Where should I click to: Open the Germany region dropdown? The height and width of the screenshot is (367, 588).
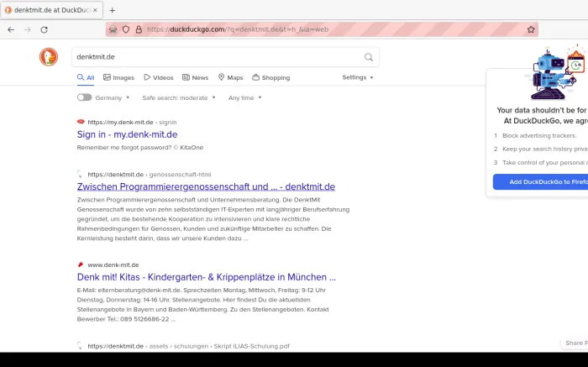point(112,98)
